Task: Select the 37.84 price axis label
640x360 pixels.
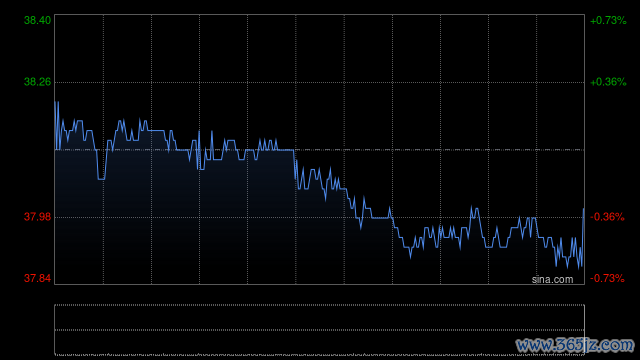Action: tap(38, 278)
